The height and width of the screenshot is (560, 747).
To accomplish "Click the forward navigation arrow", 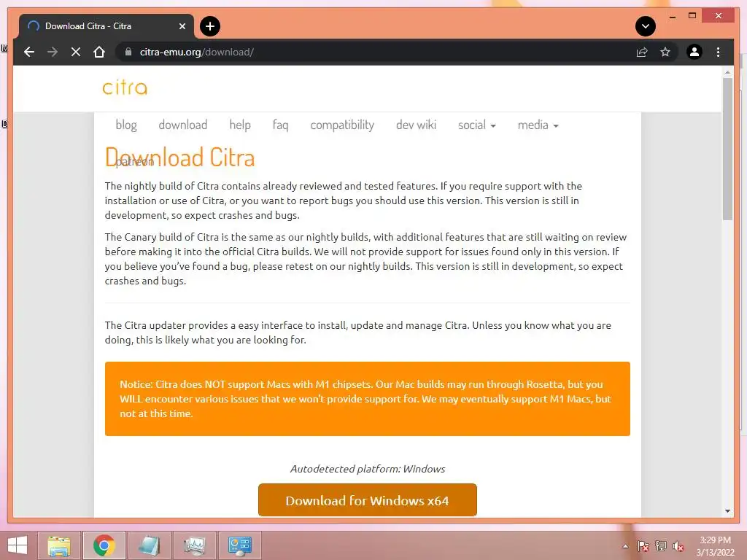I will click(x=53, y=52).
